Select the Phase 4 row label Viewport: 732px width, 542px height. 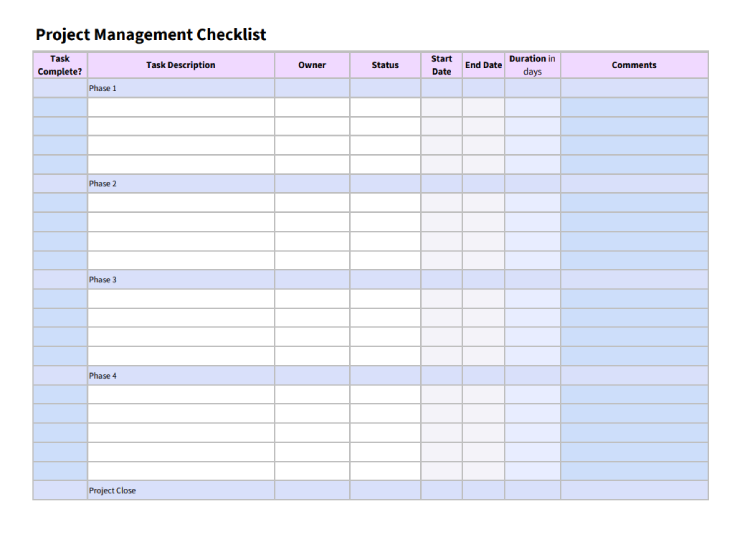(103, 376)
